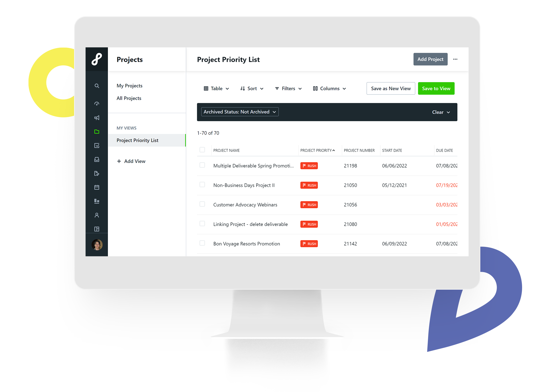Toggle checkbox for Bon Voyage Resorts Promotion
Screen dimensions: 560x392
click(x=203, y=243)
